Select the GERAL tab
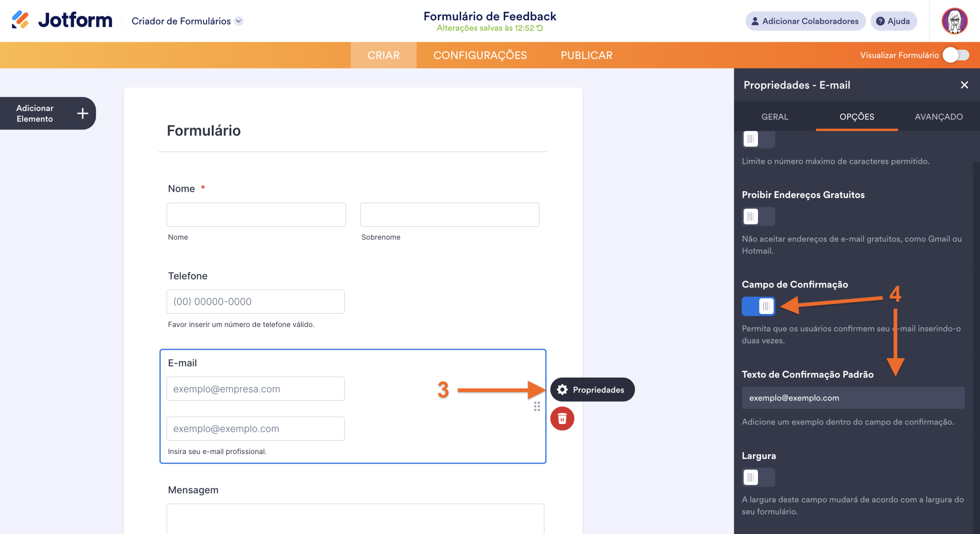Image resolution: width=980 pixels, height=534 pixels. [x=775, y=117]
